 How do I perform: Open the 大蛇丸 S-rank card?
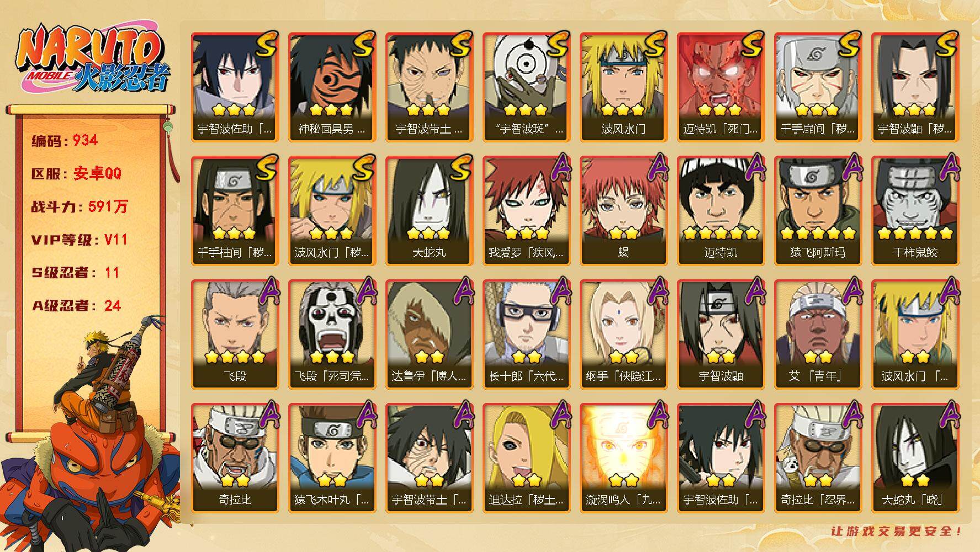(430, 211)
